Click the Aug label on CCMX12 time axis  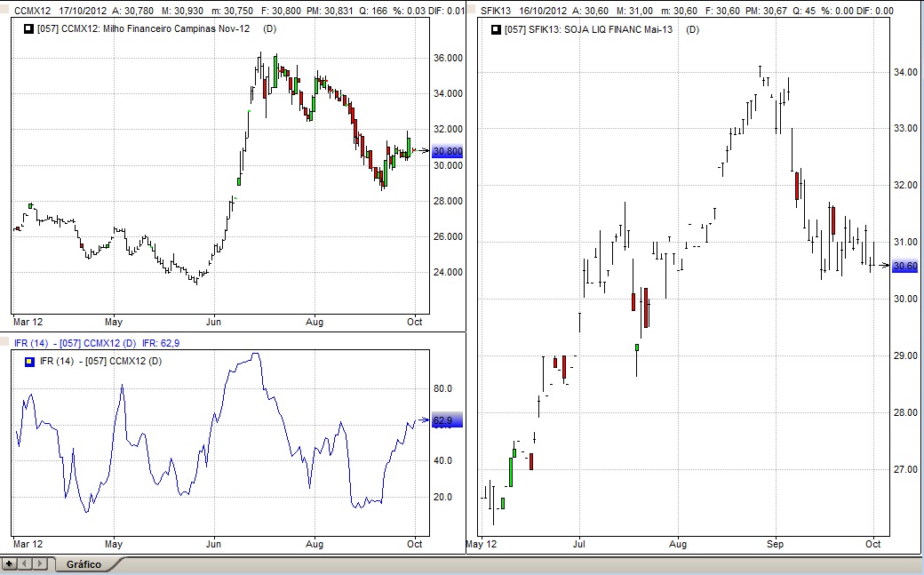pyautogui.click(x=315, y=321)
